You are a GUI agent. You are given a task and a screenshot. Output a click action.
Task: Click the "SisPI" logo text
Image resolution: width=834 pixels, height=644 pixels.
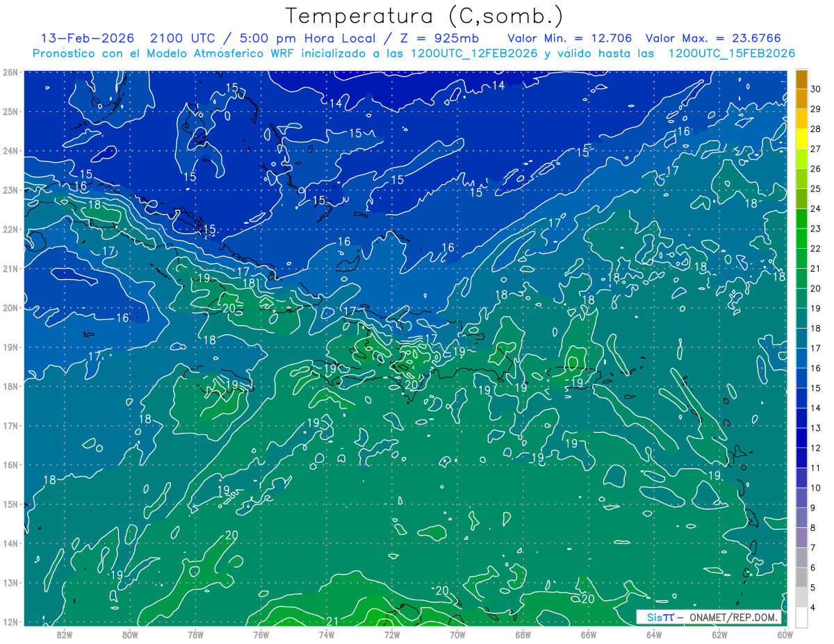pos(660,617)
